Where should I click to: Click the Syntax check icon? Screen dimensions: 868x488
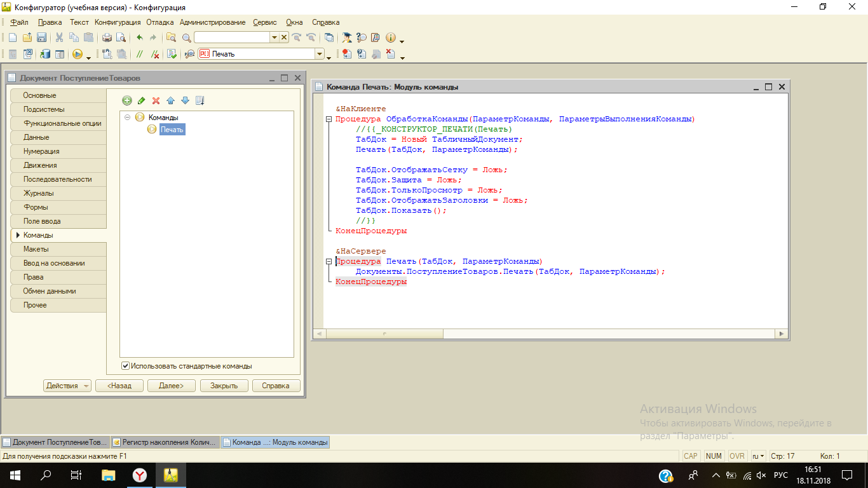pos(172,55)
